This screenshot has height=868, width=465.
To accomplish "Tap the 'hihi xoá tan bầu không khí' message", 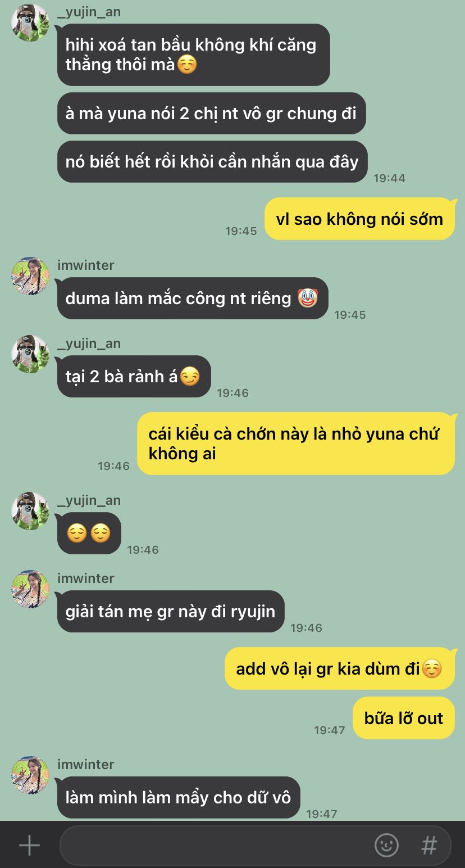I will coord(193,55).
